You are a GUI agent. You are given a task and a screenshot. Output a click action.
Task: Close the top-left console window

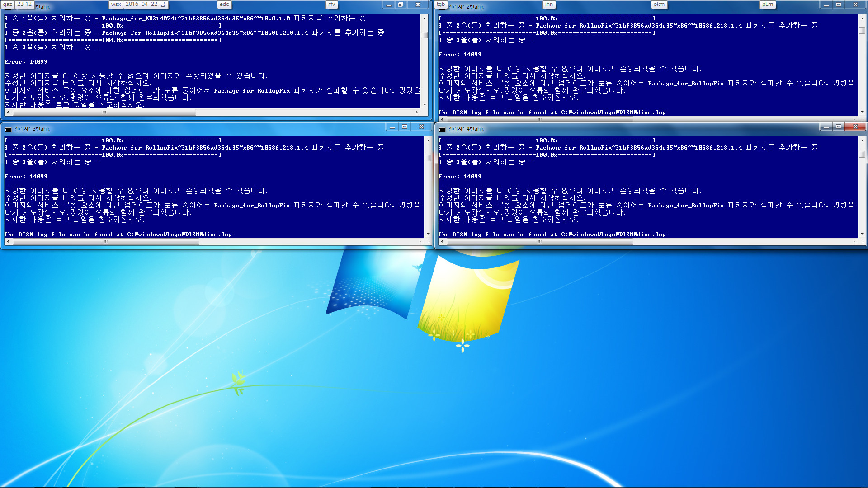coord(418,5)
